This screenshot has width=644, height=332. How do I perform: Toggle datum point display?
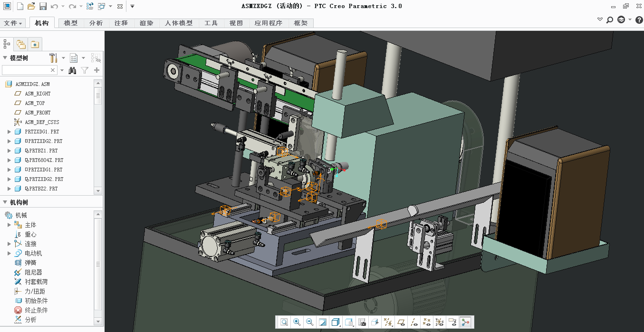pyautogui.click(x=426, y=322)
